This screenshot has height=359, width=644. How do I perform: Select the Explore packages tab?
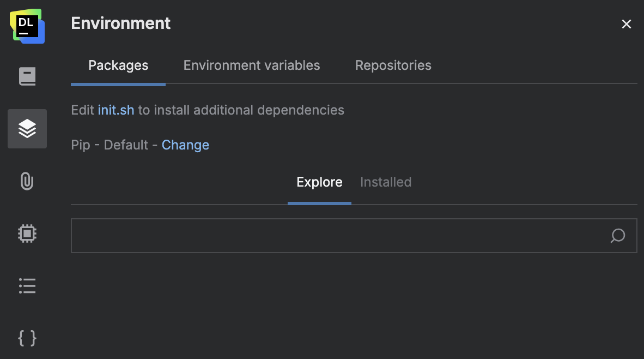coord(319,182)
